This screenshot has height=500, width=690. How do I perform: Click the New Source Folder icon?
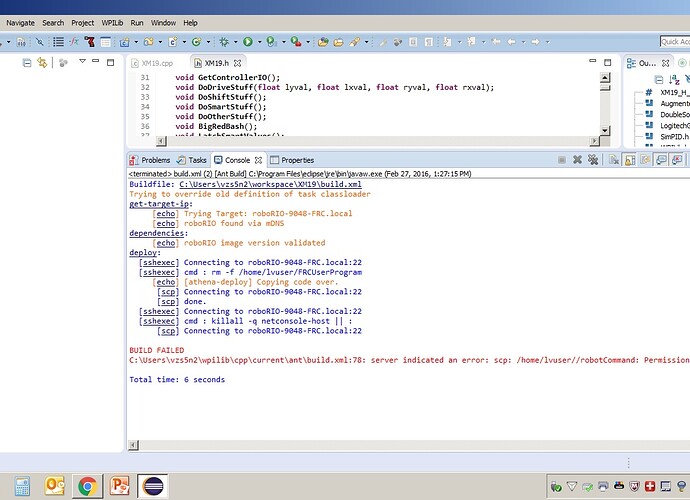[x=149, y=42]
